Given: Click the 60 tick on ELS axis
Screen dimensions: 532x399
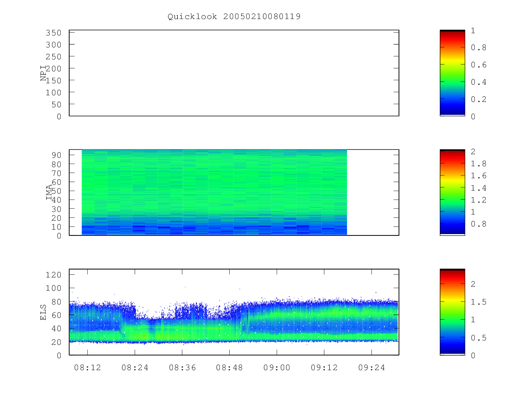Looking at the screenshot, I should 56,315.
